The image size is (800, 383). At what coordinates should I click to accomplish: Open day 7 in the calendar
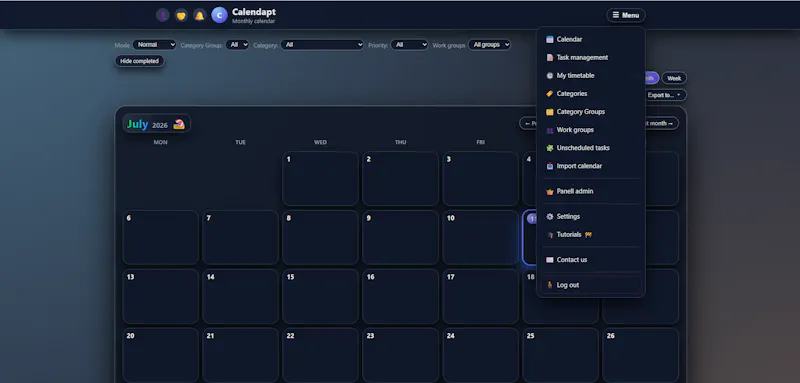click(x=240, y=238)
